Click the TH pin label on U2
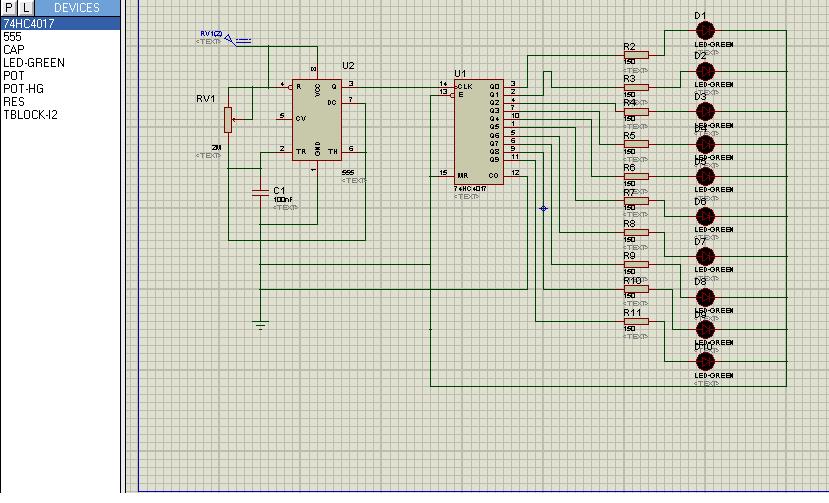829x503 pixels. pyautogui.click(x=333, y=151)
